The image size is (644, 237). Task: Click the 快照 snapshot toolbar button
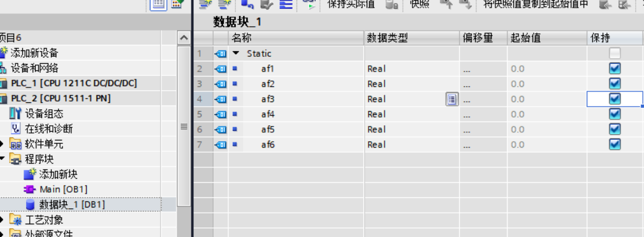[x=420, y=4]
